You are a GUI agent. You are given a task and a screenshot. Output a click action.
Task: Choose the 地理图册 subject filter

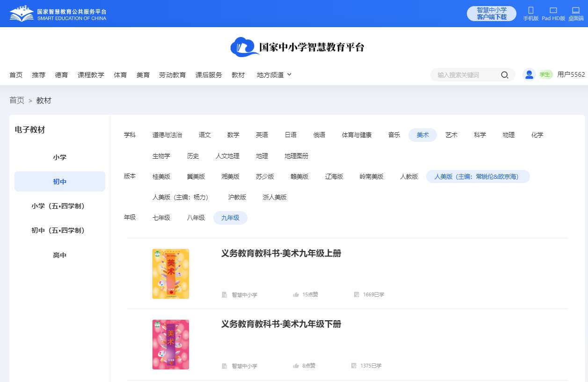[297, 156]
